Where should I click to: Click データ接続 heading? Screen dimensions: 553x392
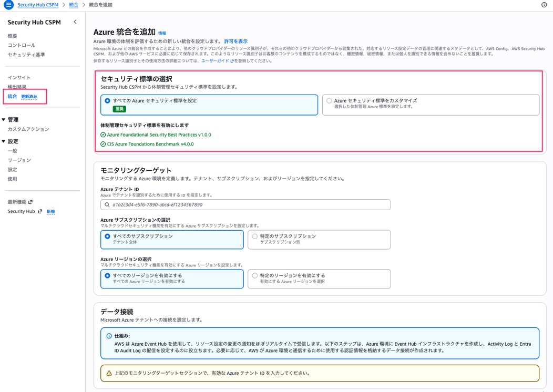(117, 312)
